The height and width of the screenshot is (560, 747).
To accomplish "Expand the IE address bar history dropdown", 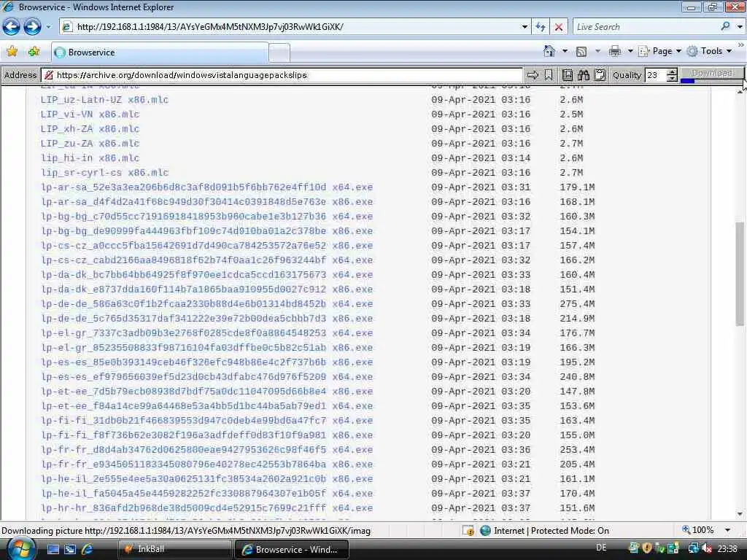I will click(525, 27).
